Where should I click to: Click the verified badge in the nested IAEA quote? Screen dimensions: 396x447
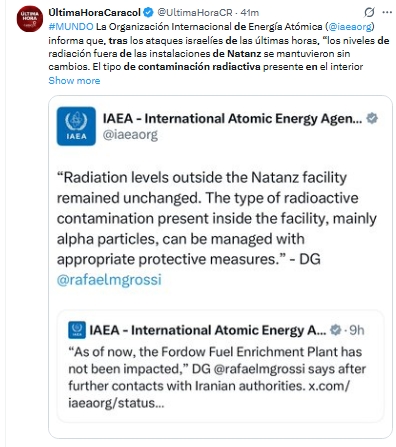[x=335, y=330]
